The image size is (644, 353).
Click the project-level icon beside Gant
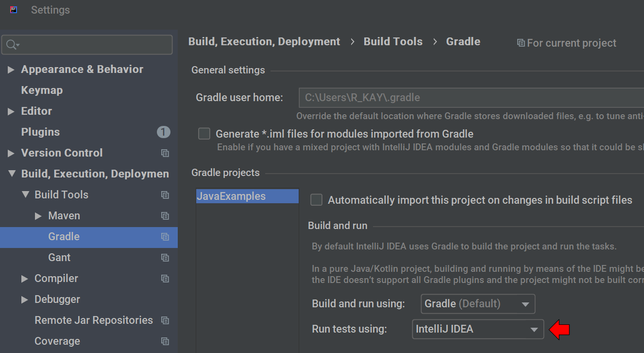click(x=165, y=258)
